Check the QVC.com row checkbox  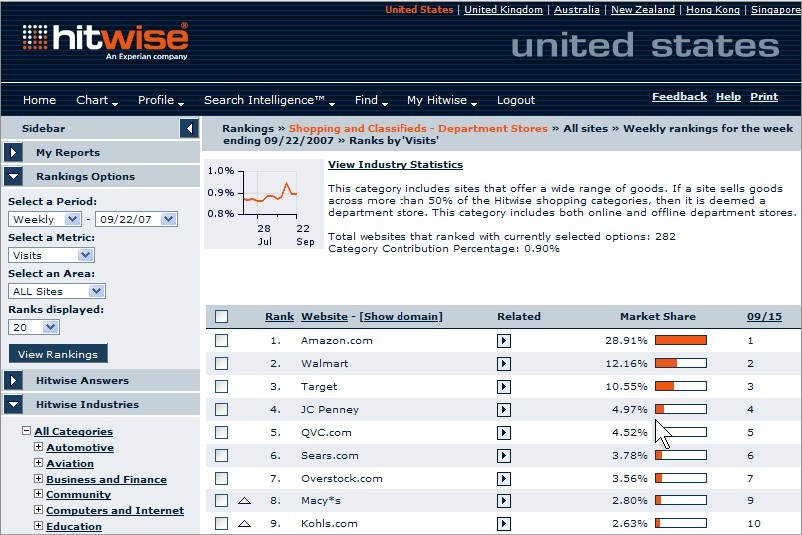point(221,433)
